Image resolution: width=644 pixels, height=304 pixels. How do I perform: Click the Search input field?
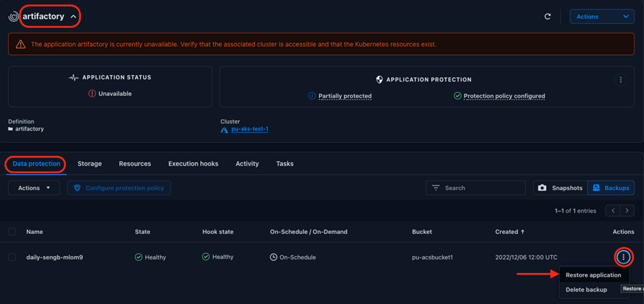pos(475,187)
